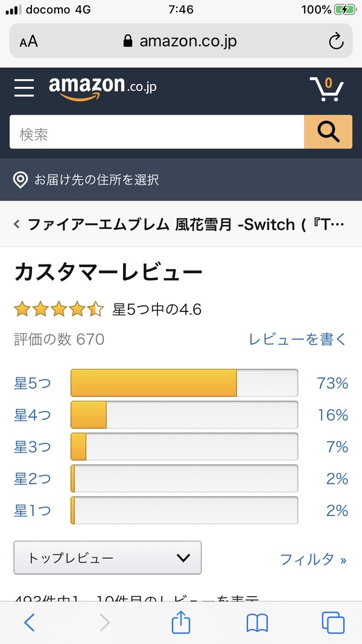Tap the Amazon.co.jp logo
The image size is (362, 644).
(103, 88)
